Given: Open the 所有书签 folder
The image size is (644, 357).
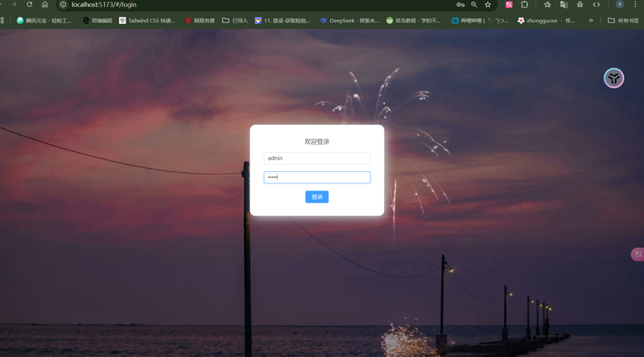Looking at the screenshot, I should [623, 20].
